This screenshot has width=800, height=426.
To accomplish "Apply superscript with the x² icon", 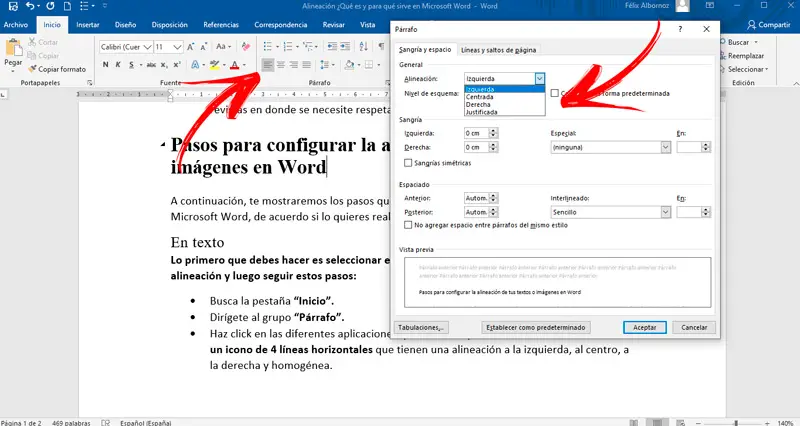I will (177, 65).
